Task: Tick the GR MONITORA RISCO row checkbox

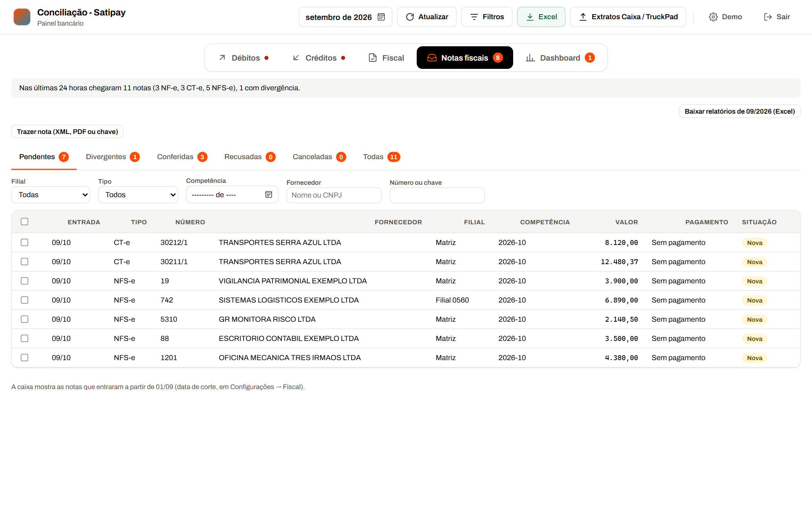Action: [24, 319]
